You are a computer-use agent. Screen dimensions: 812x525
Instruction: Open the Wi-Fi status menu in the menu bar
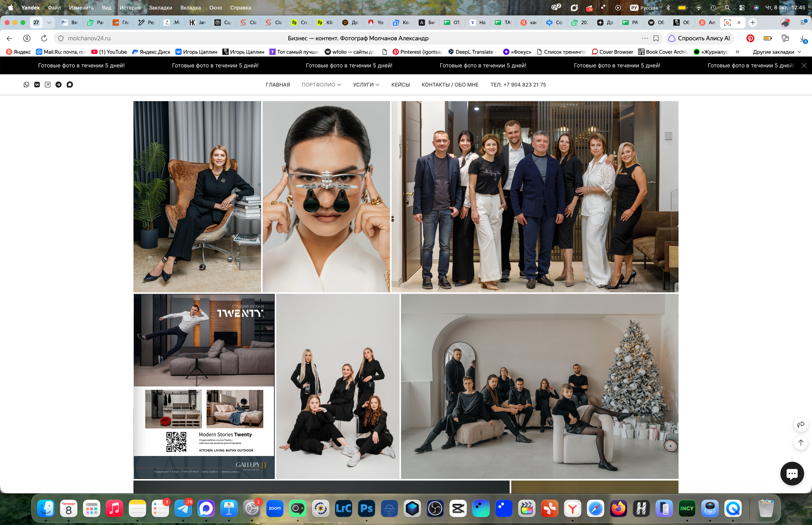pos(698,8)
